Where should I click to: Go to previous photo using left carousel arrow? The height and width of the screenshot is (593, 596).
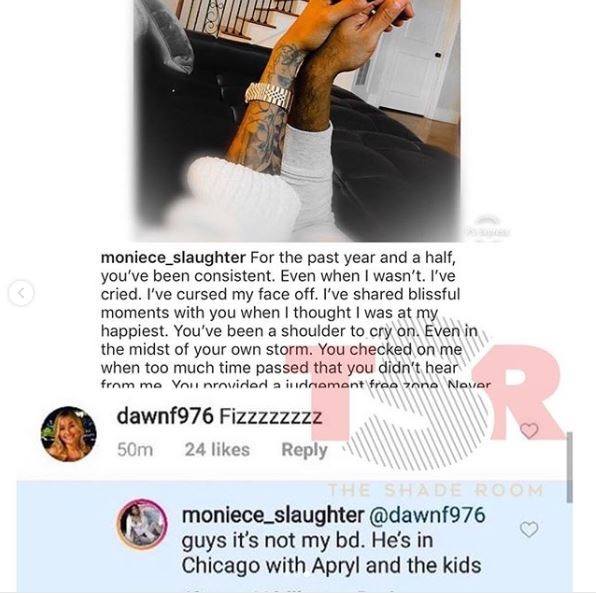21,293
